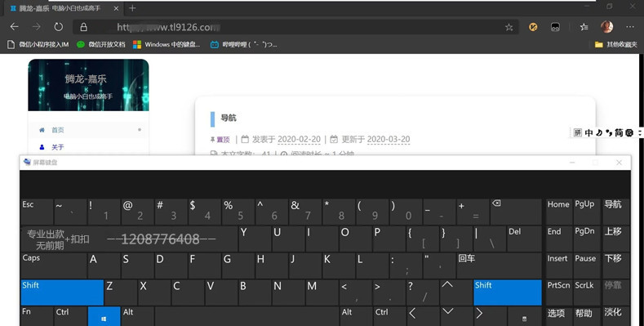The image size is (644, 326).
Task: Click the user profile avatar
Action: pos(606,27)
